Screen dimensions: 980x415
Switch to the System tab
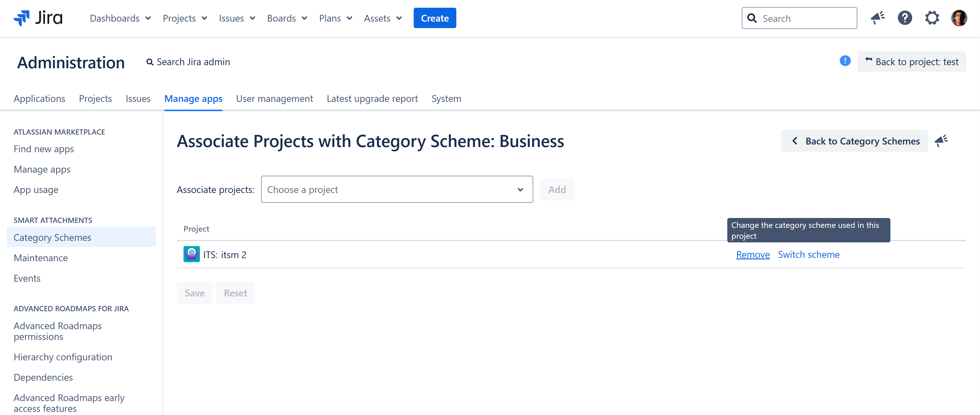(x=446, y=99)
